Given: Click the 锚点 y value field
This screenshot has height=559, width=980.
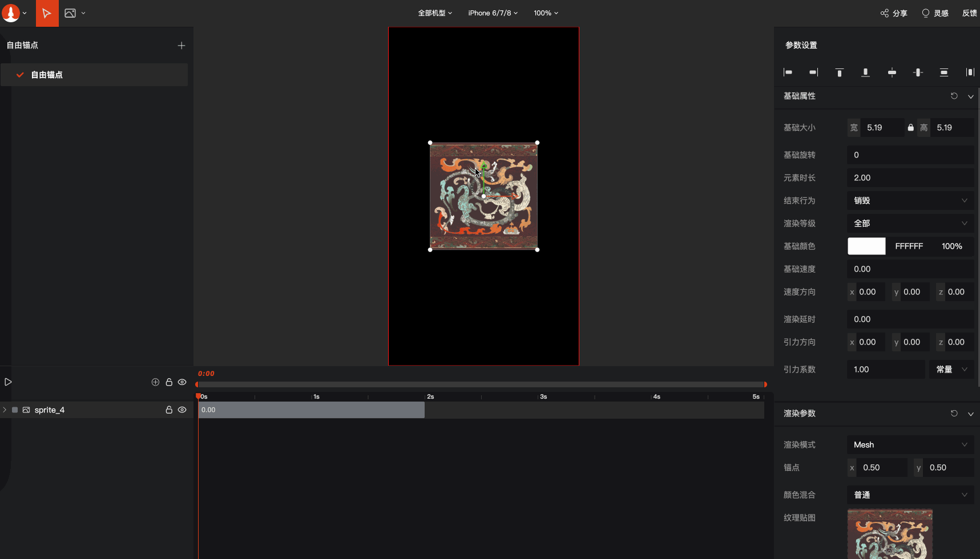Looking at the screenshot, I should pyautogui.click(x=949, y=468).
